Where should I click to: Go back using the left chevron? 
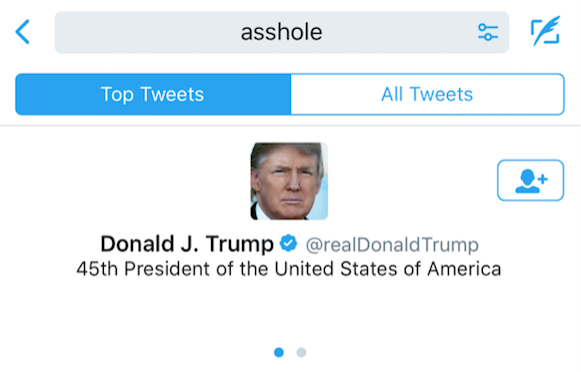click(22, 32)
